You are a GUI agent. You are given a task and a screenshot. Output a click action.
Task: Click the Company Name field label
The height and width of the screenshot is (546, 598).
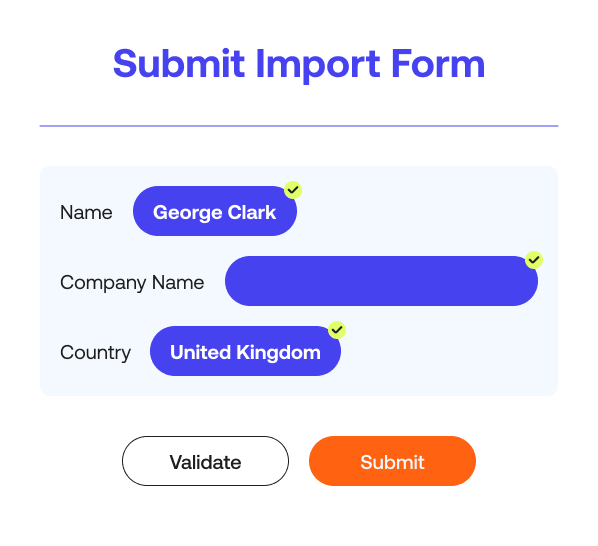point(132,283)
